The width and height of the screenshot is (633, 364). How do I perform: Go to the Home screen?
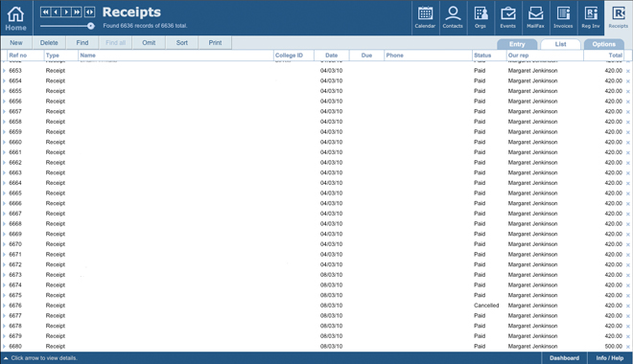[15, 18]
